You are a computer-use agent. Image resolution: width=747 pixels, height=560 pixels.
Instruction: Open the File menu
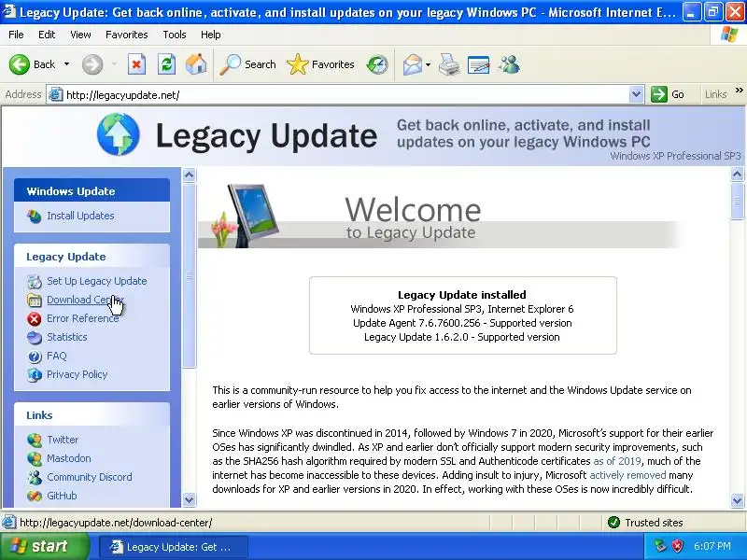pos(16,35)
